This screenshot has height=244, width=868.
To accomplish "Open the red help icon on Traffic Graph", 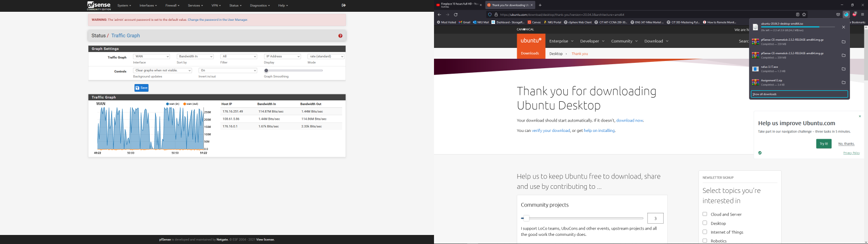I will tap(340, 36).
